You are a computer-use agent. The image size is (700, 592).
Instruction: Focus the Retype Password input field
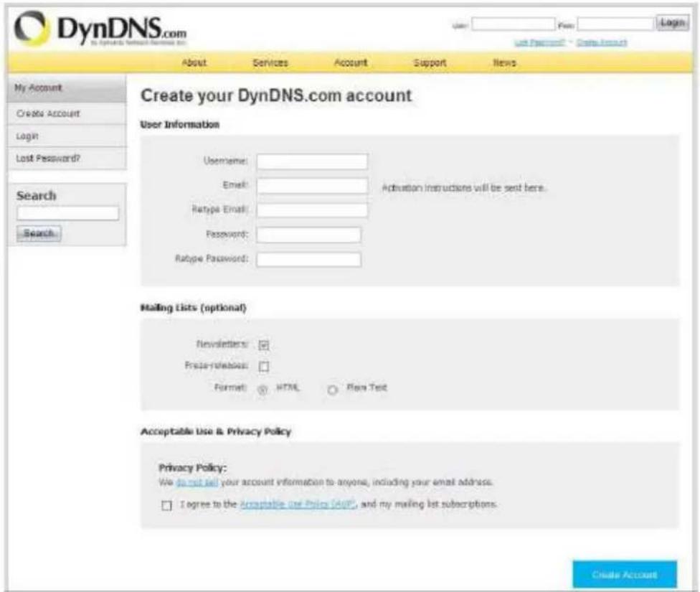[308, 259]
